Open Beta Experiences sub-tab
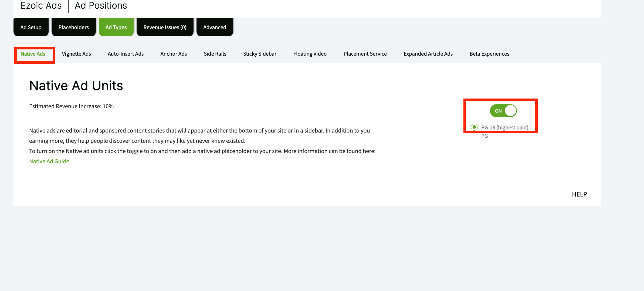This screenshot has height=291, width=644. tap(490, 54)
